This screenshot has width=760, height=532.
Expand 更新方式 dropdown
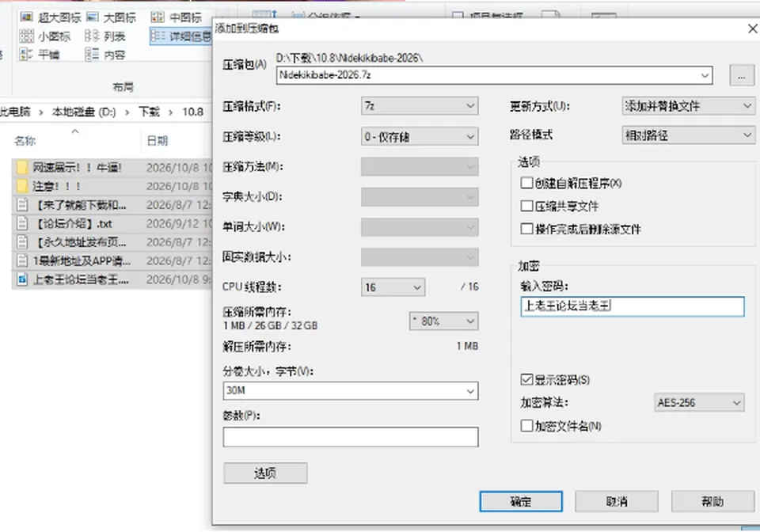[x=688, y=105]
